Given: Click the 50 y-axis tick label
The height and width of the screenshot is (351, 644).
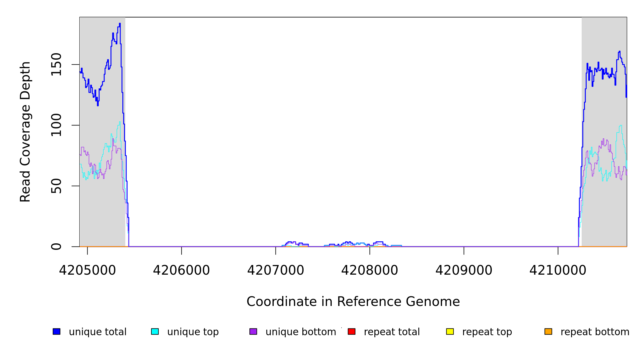Looking at the screenshot, I should tap(56, 186).
